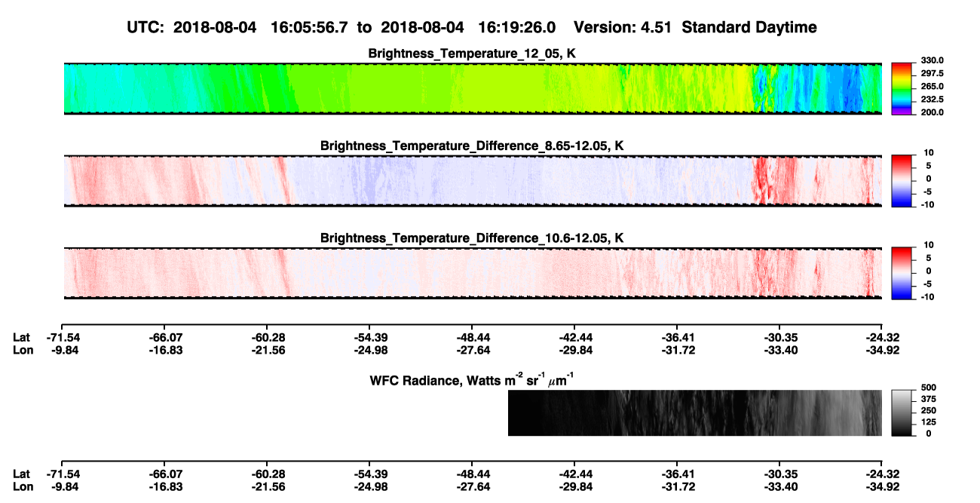Viewport: 980px width, 503px height.
Task: Click latitude -30.35 below the WFC Radiance image
Action: (x=779, y=474)
